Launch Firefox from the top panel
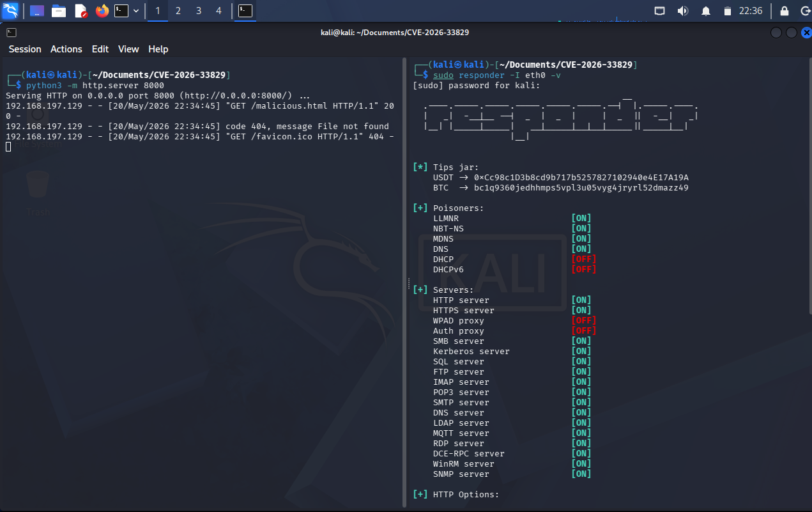 coord(102,11)
